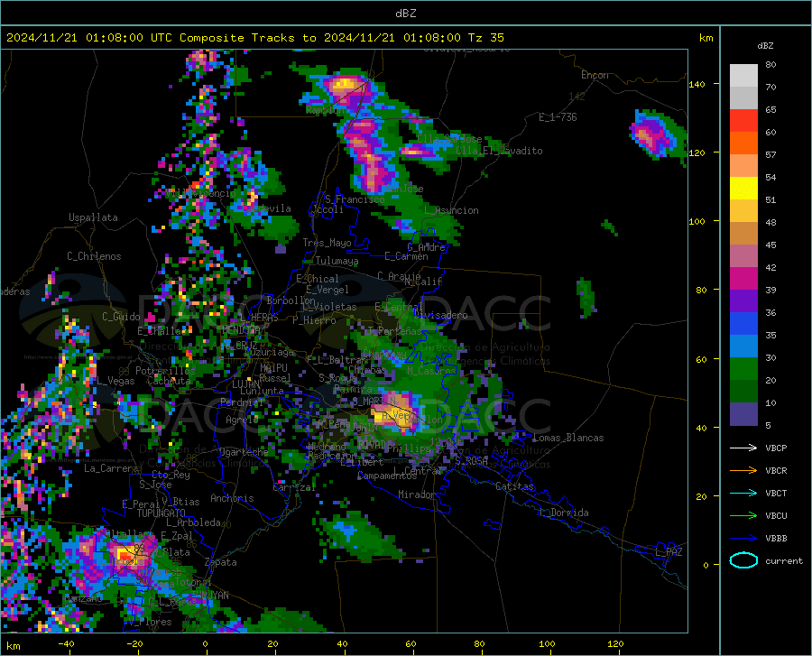Image resolution: width=812 pixels, height=656 pixels.
Task: Click the white VBCP arrow in the legend
Action: click(x=743, y=448)
